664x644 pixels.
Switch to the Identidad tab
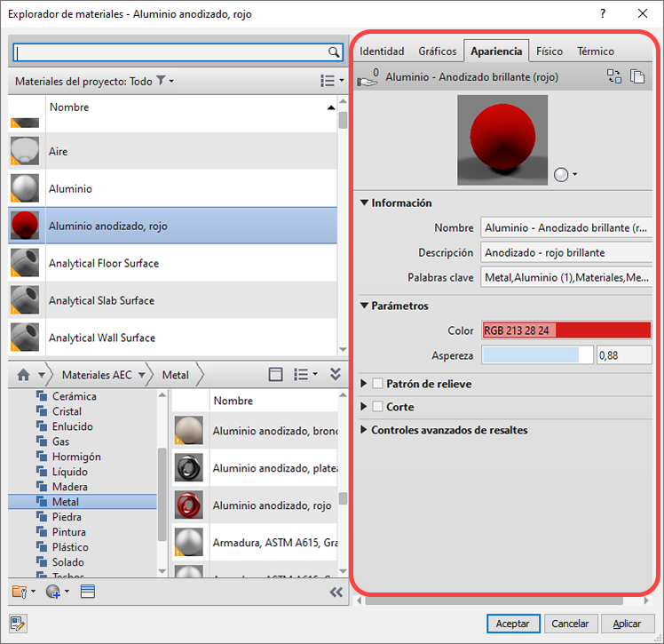pyautogui.click(x=382, y=52)
